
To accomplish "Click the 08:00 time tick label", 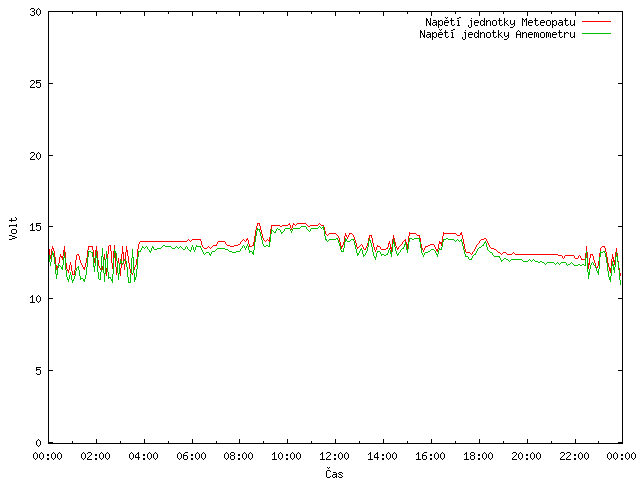I will [239, 456].
